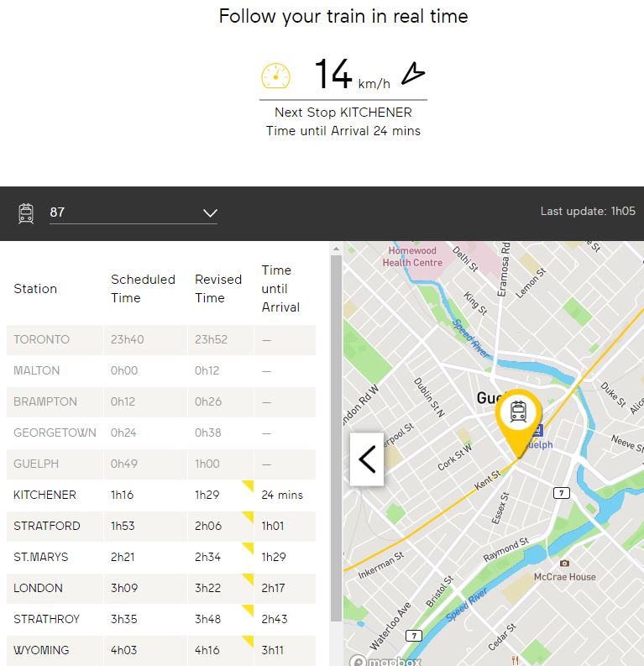Click the Scheduled Time column header
The image size is (644, 666).
point(143,289)
